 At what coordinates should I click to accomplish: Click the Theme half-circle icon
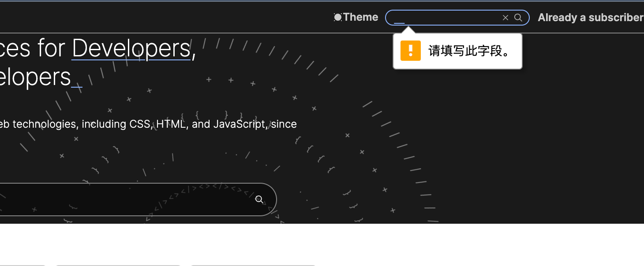tap(338, 17)
